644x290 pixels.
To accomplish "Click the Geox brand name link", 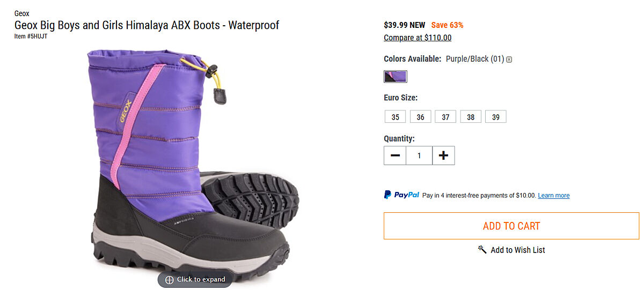I will (x=22, y=13).
